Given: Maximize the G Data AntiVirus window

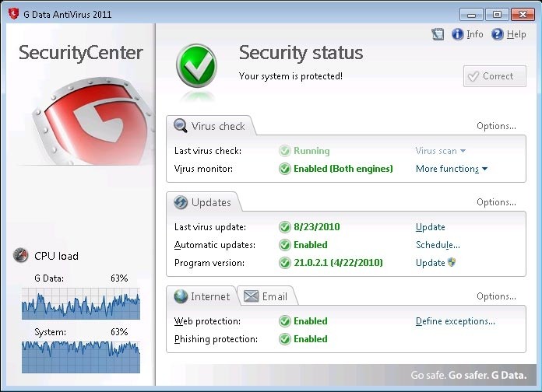Looking at the screenshot, I should pos(497,15).
